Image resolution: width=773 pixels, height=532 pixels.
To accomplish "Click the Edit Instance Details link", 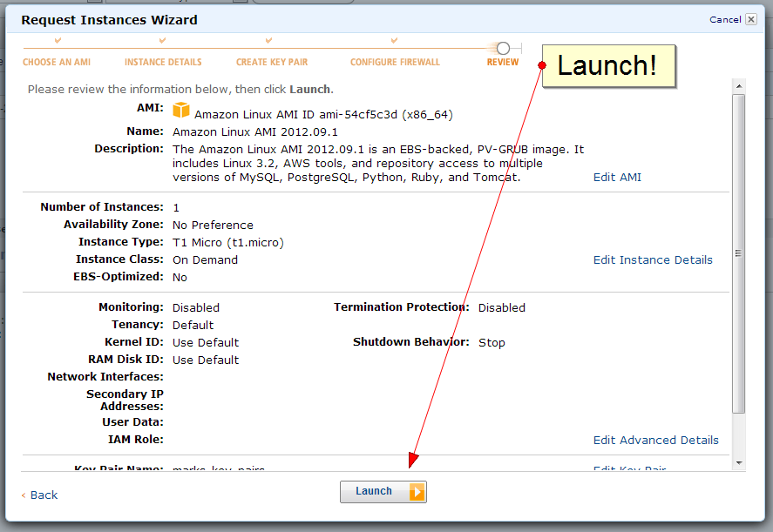I will coord(653,260).
